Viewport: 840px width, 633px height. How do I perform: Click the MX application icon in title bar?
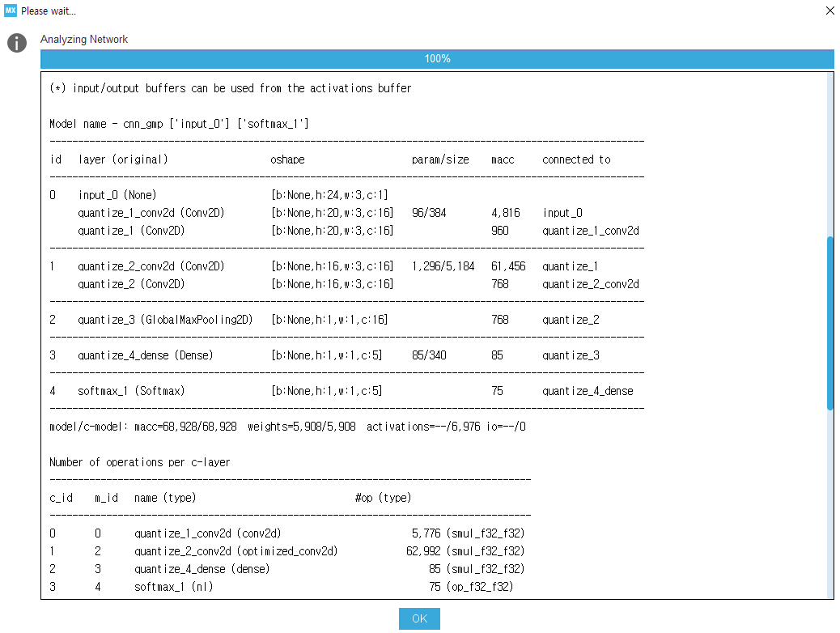(x=11, y=11)
